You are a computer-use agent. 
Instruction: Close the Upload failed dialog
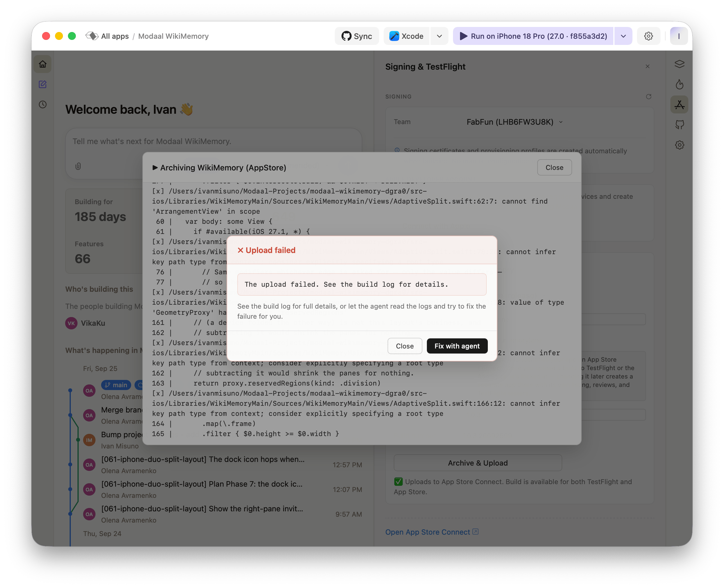pos(405,346)
